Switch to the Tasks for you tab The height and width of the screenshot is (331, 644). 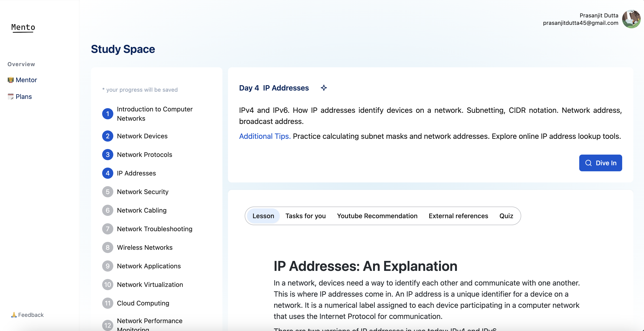coord(305,216)
